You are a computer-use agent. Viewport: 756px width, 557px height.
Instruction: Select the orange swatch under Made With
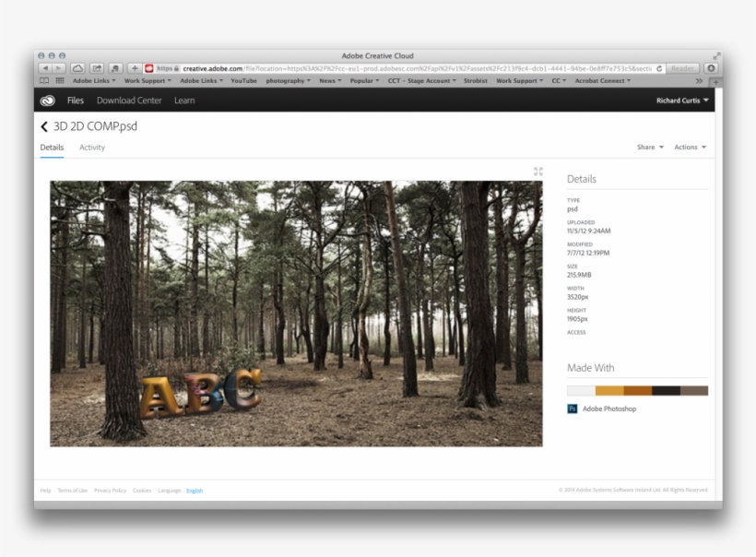(x=609, y=390)
